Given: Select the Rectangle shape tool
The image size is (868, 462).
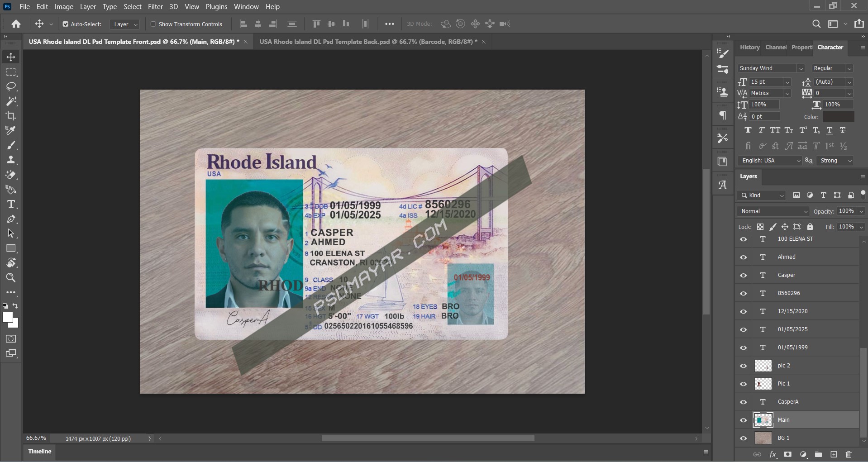Looking at the screenshot, I should pos(11,248).
